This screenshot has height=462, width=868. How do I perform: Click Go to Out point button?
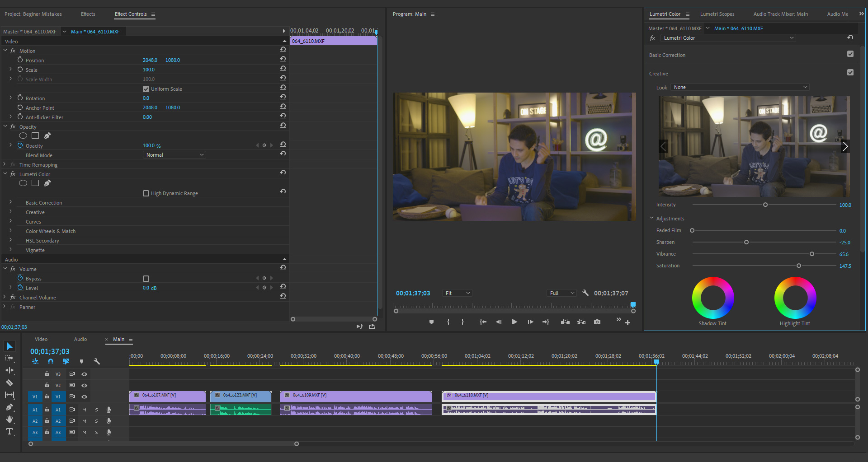coord(546,322)
